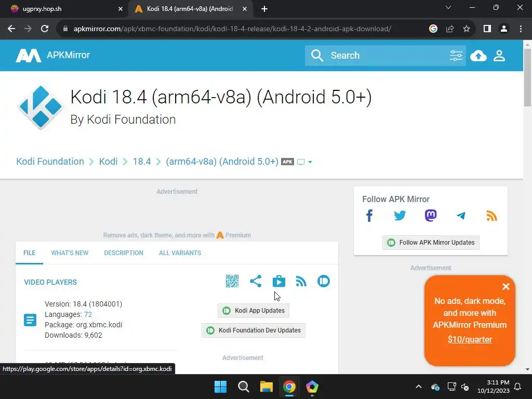Viewport: 532px width, 399px height.
Task: Open the tab search chevron in the title bar
Action: tap(448, 7)
